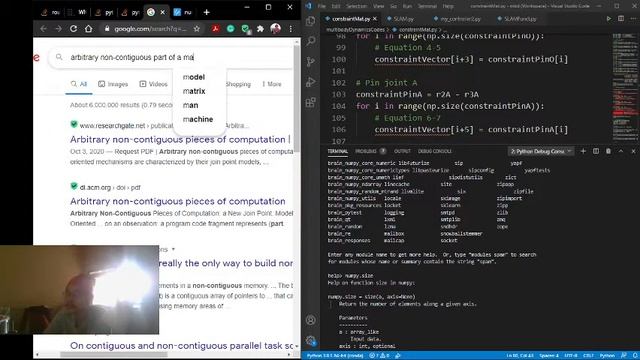Close the constraintMat.py editor tab
Viewport: 640px width, 360px height.
click(x=375, y=19)
